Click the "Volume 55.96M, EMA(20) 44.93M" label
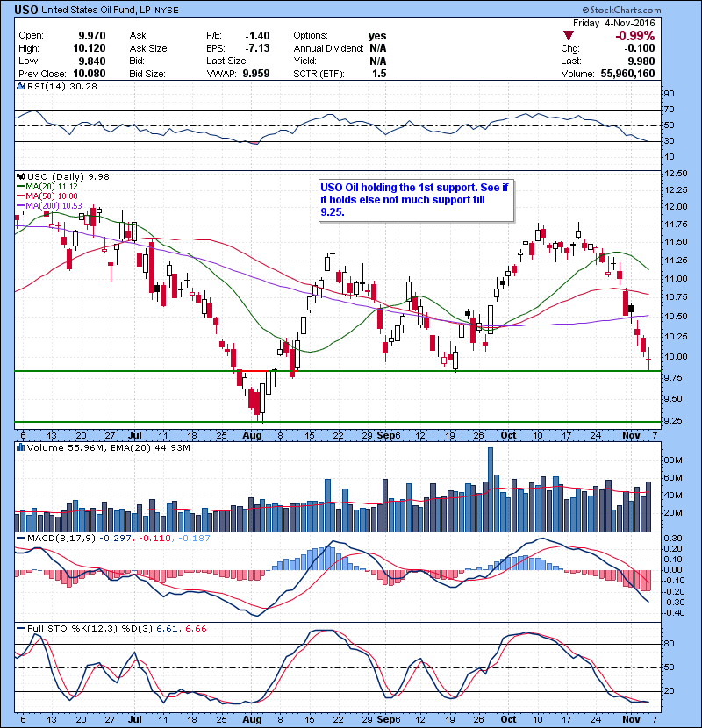This screenshot has width=702, height=728. tap(108, 447)
